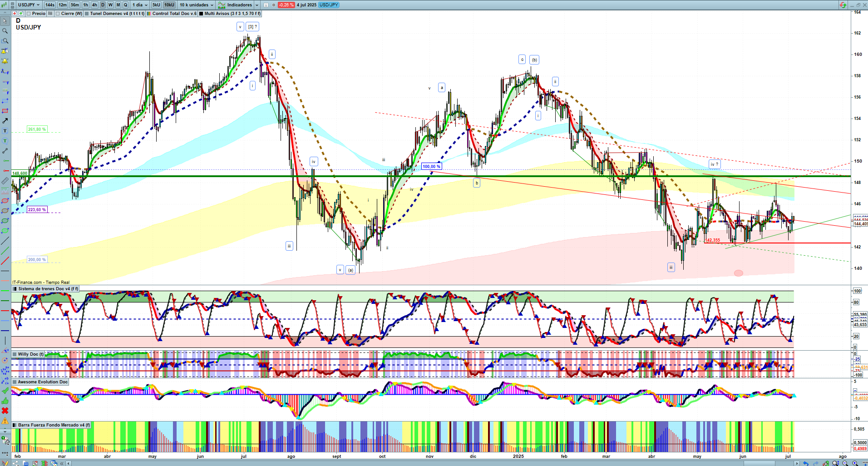
Task: Click the blue undo arrow
Action: tap(805, 463)
